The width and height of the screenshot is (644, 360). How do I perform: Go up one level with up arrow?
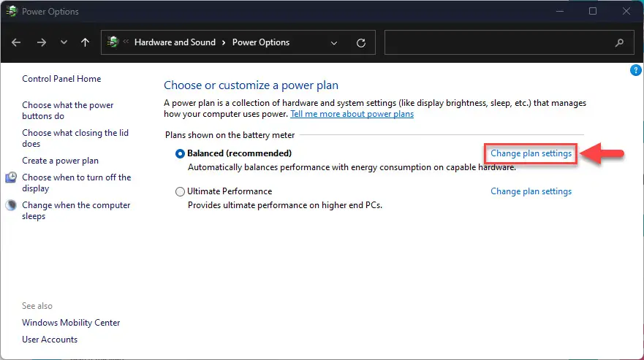click(x=85, y=42)
